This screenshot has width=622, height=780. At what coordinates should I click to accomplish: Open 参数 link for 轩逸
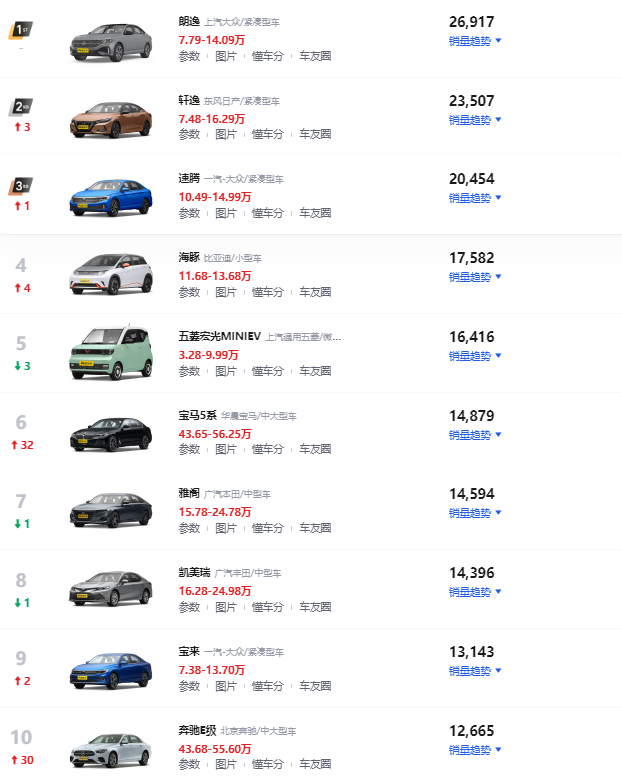[189, 134]
